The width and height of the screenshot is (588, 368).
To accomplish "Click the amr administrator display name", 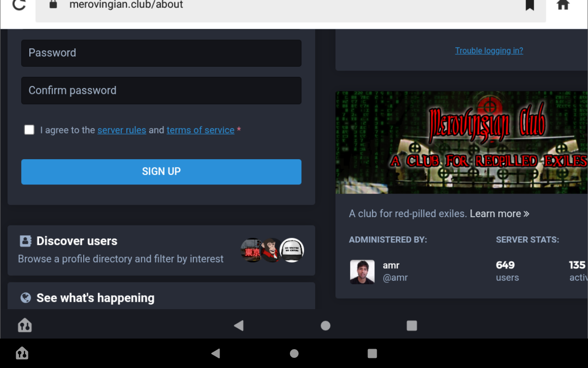I will 391,265.
